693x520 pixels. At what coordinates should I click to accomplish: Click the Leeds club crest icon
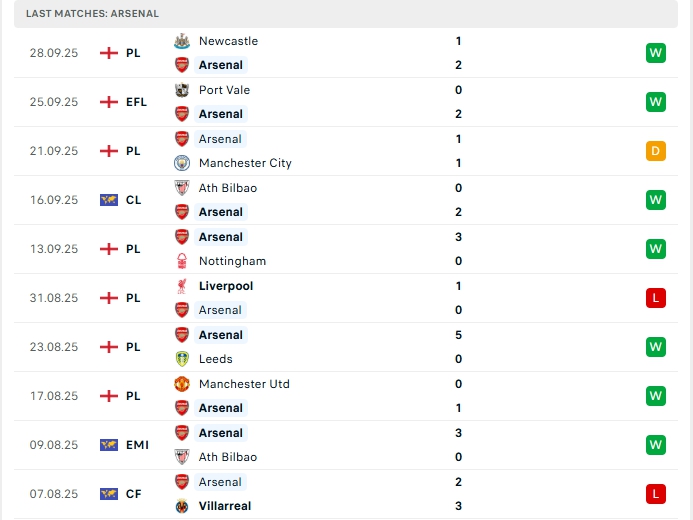pos(182,359)
